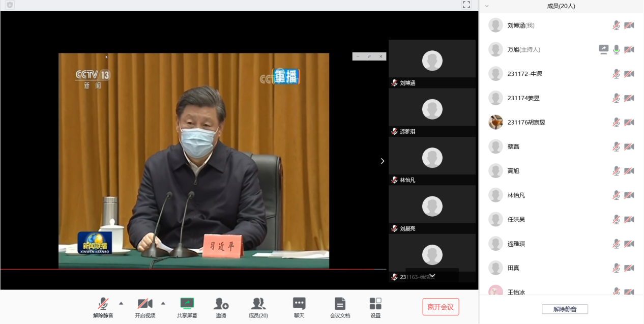Select 逄雅琪 name in the members list
The width and height of the screenshot is (644, 324).
tap(516, 244)
